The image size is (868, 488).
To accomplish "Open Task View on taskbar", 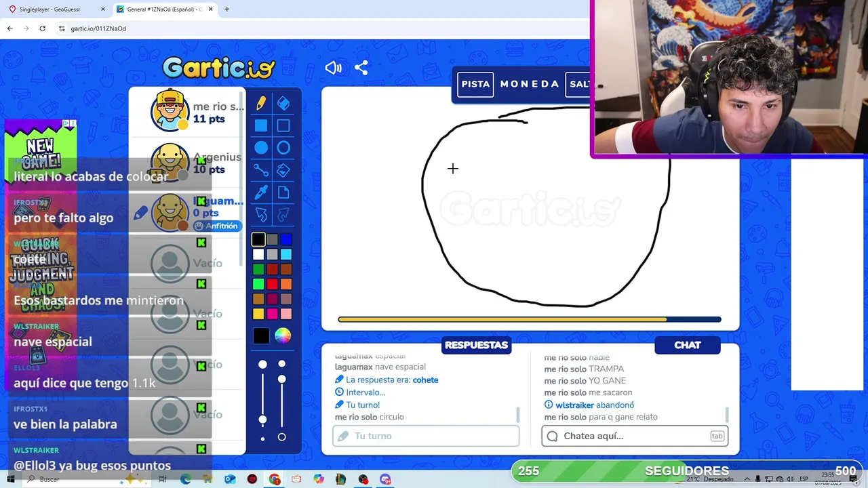I will [163, 479].
